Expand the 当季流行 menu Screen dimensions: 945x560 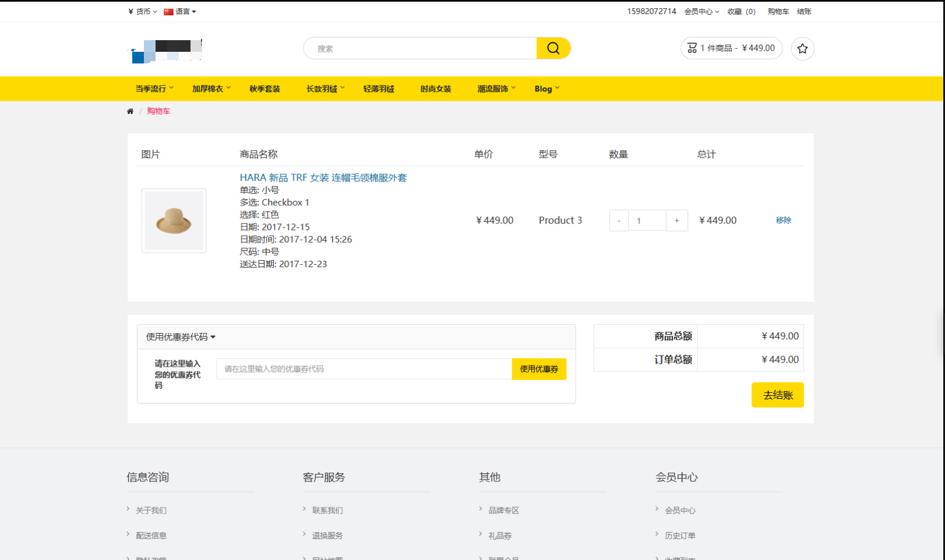click(x=154, y=88)
